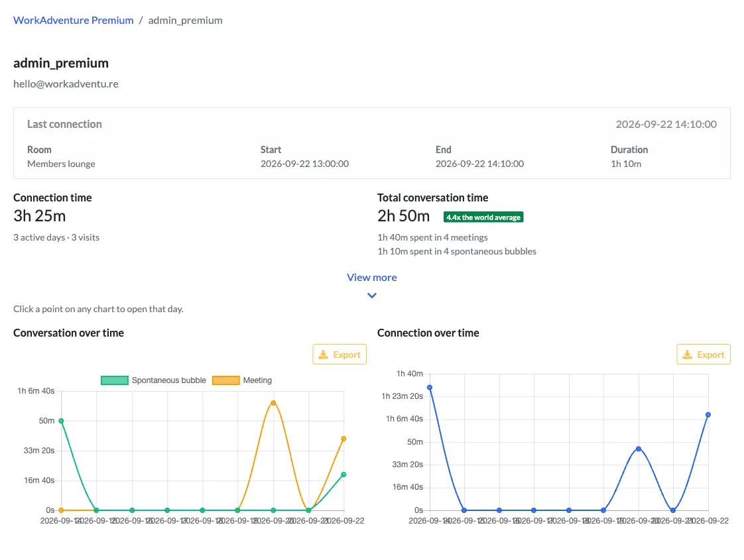
Task: Toggle the Spontaneous bubble legend swatch
Action: 114,380
